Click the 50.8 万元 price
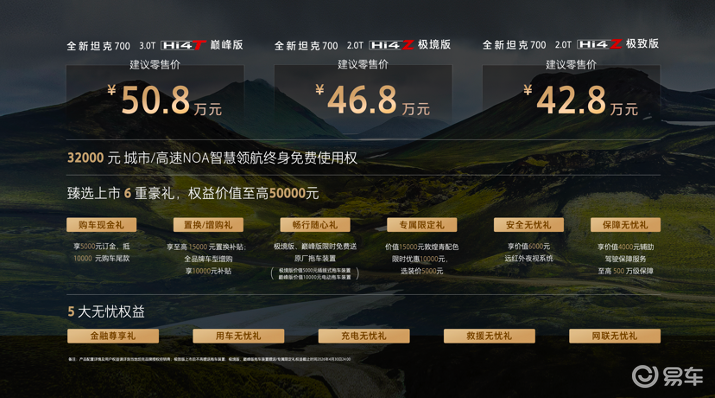This screenshot has width=715, height=398. [x=165, y=100]
